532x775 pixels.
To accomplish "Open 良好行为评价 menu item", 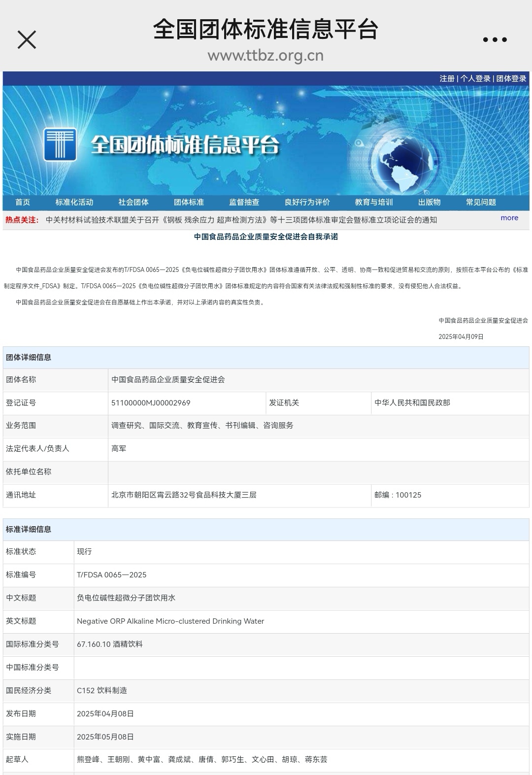I will pos(307,202).
